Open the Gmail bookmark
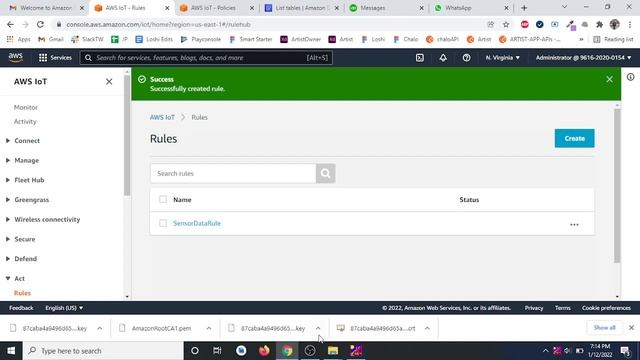 [51, 39]
